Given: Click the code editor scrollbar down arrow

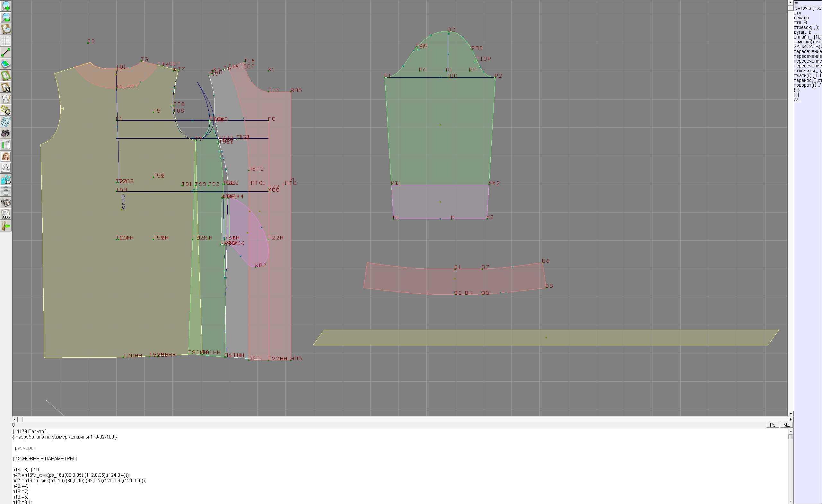Looking at the screenshot, I should click(791, 501).
